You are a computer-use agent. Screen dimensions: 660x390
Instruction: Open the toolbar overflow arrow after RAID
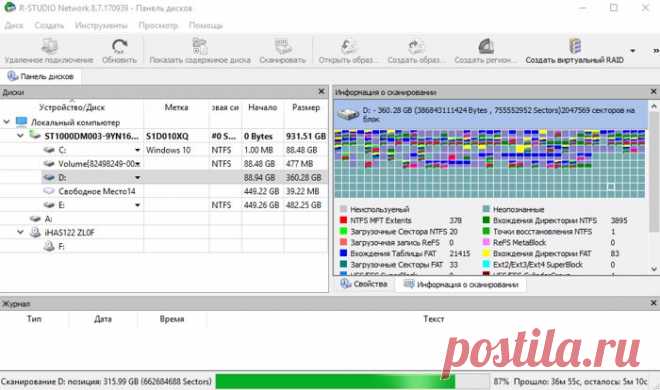click(632, 51)
